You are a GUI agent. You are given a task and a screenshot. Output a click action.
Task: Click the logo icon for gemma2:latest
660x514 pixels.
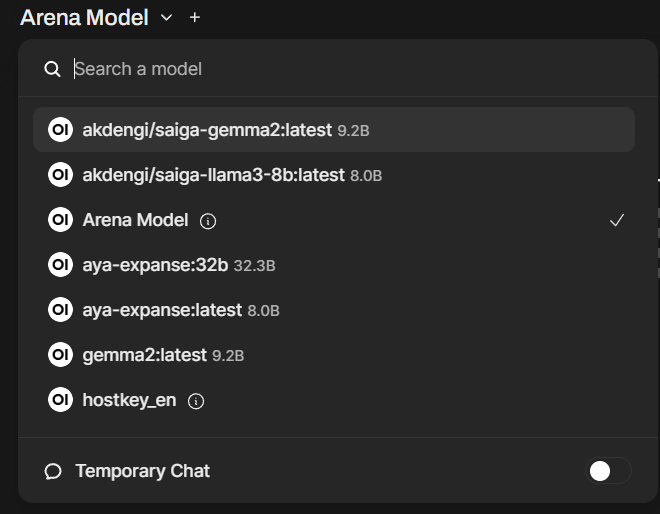click(x=60, y=355)
